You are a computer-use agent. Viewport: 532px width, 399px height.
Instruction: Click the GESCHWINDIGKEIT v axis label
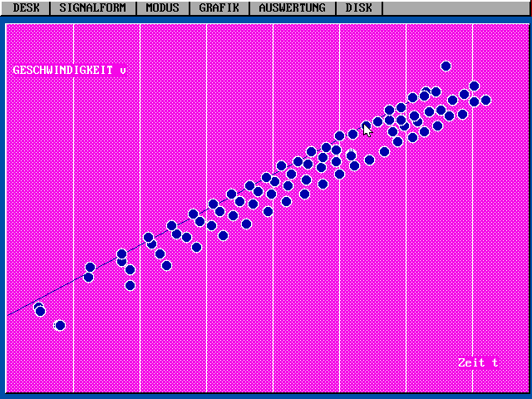[69, 71]
